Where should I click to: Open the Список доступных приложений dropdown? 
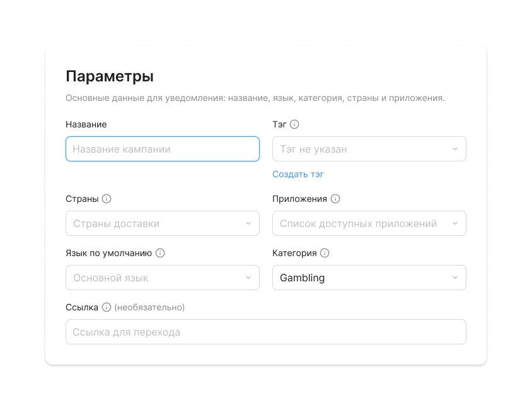(x=369, y=223)
